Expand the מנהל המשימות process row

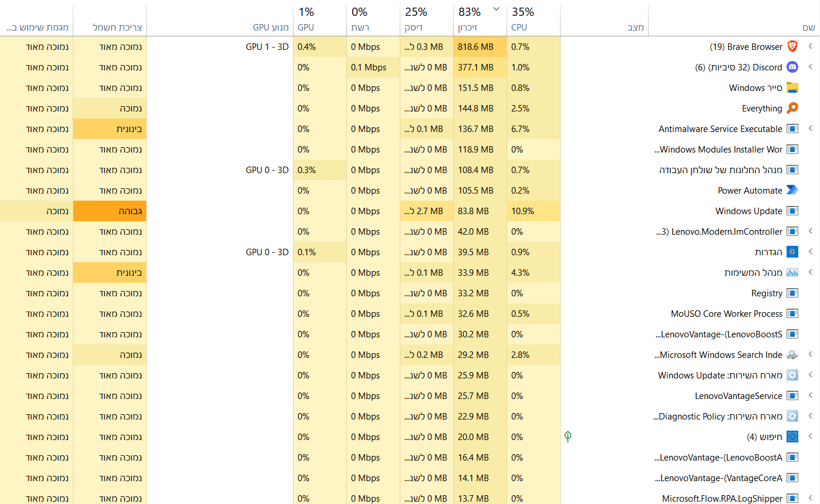[x=811, y=273]
